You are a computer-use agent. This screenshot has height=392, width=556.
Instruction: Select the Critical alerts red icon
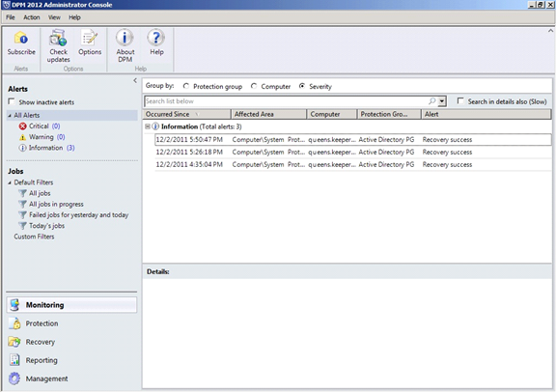pos(23,126)
